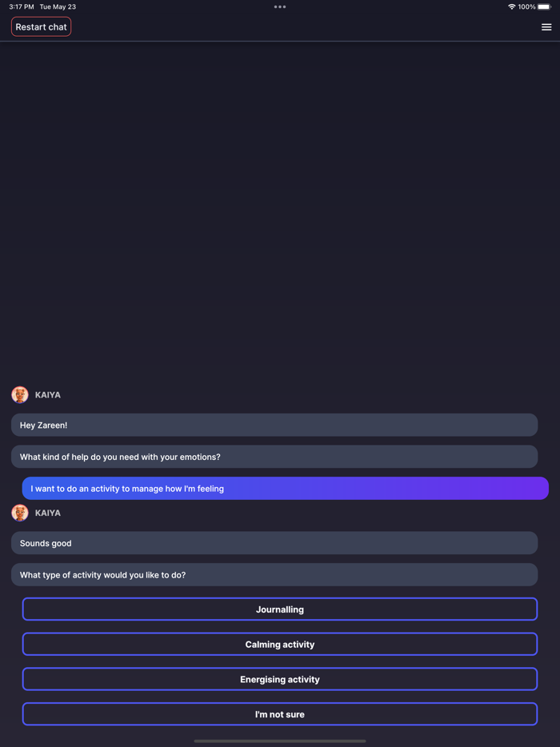The width and height of the screenshot is (560, 747).
Task: Pick the Energising activity option
Action: coord(280,680)
